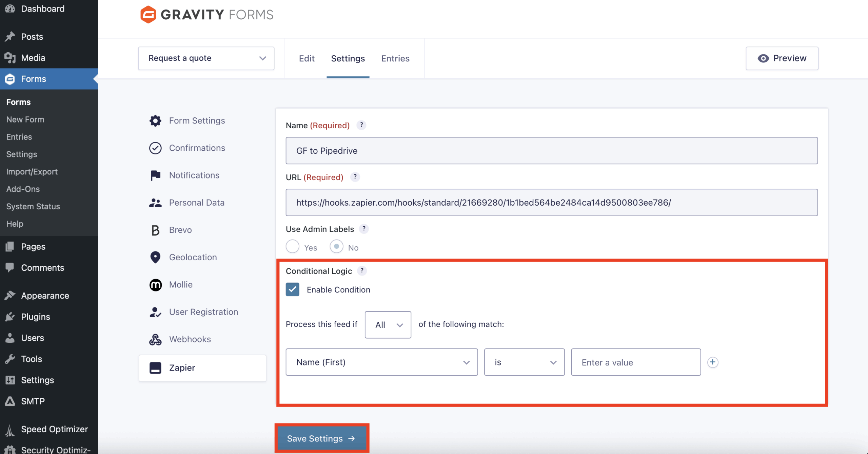Click the Notifications flag icon
The width and height of the screenshot is (868, 454).
click(155, 175)
